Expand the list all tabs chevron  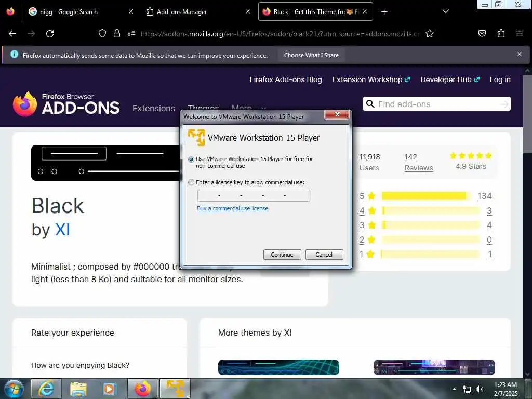point(445,11)
